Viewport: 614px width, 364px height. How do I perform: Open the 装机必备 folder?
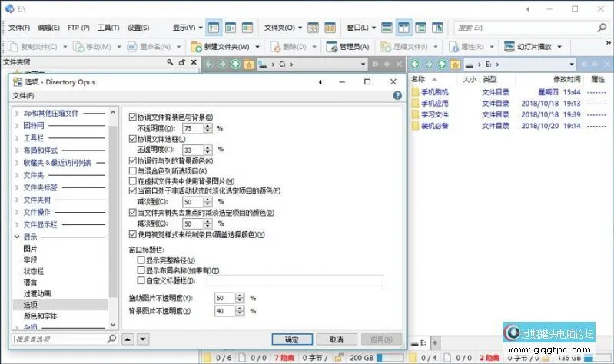(435, 127)
